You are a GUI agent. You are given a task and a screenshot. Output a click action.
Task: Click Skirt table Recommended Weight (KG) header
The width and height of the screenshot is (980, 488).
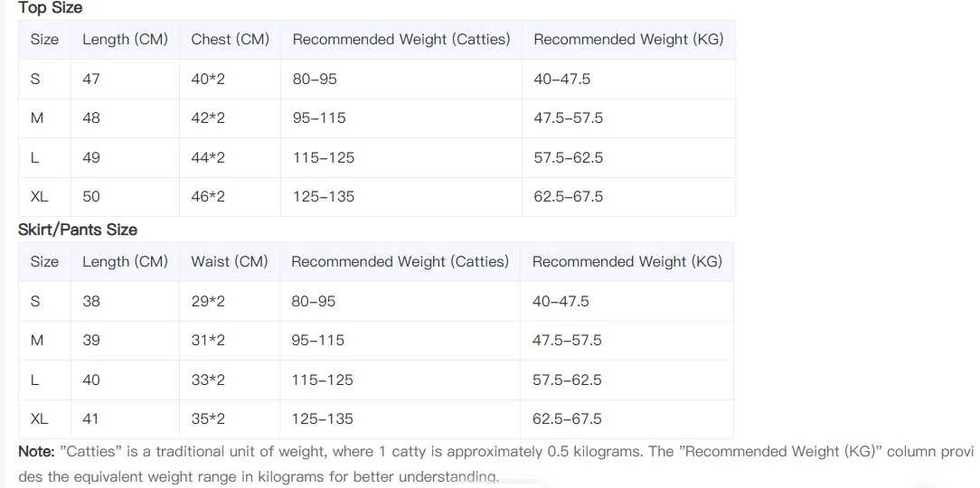pyautogui.click(x=627, y=262)
